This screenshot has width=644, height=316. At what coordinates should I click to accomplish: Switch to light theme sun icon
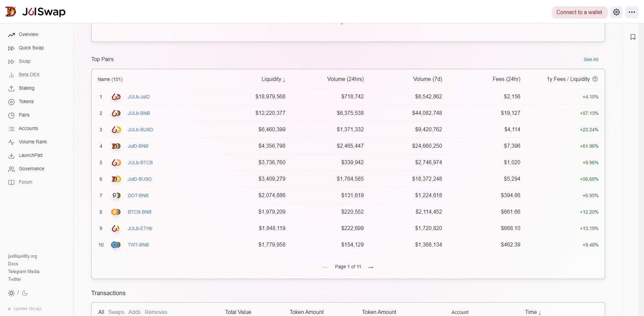coord(11,293)
